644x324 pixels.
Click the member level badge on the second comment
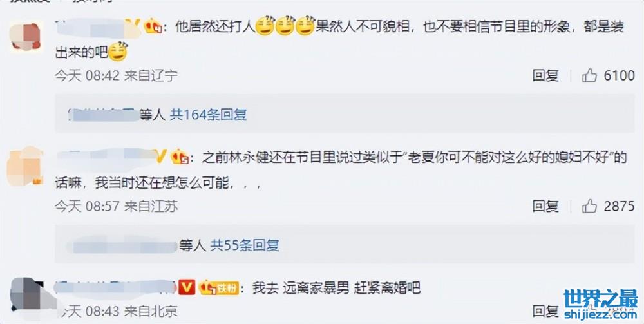pyautogui.click(x=180, y=157)
